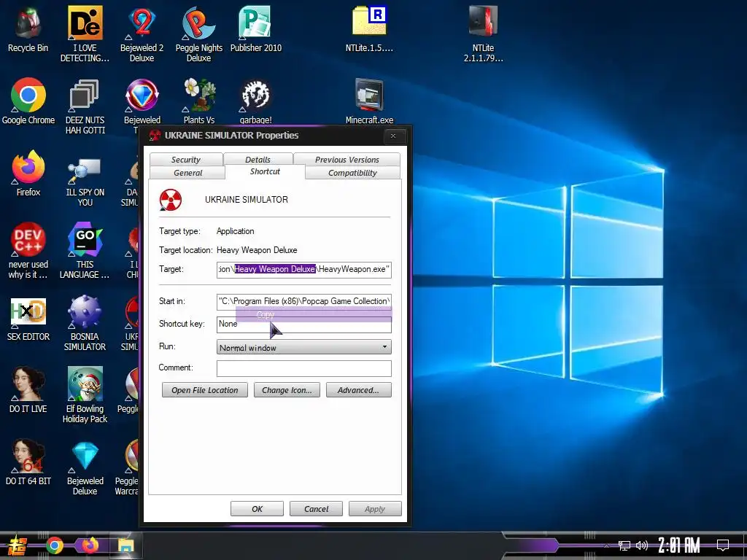Confirm the properties with OK
Screen dimensions: 747x560
[x=257, y=508]
